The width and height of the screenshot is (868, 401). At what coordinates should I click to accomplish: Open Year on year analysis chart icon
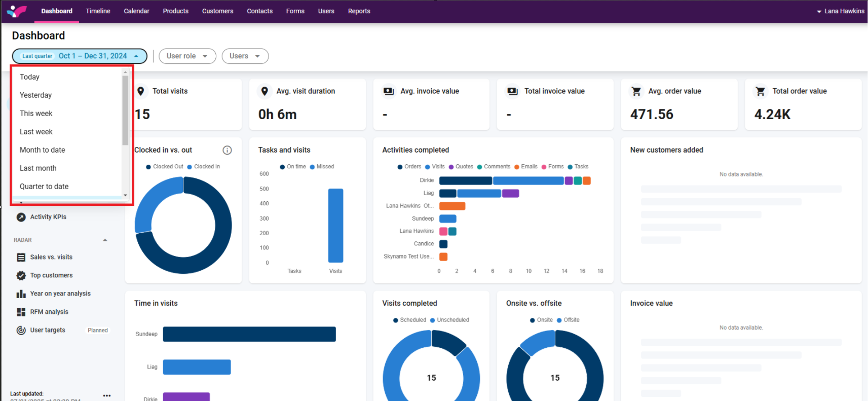click(21, 294)
